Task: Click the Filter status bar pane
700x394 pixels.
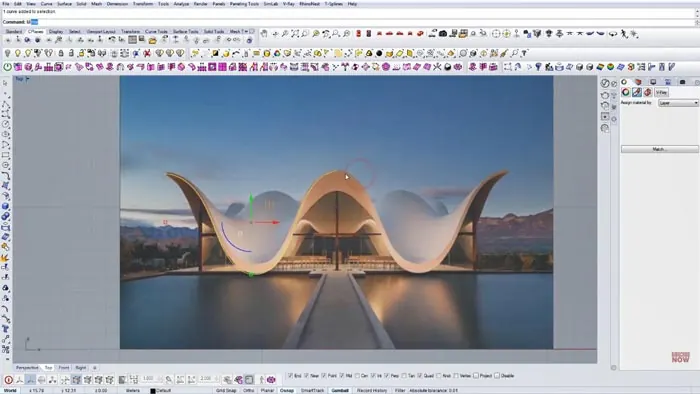Action: (x=400, y=390)
